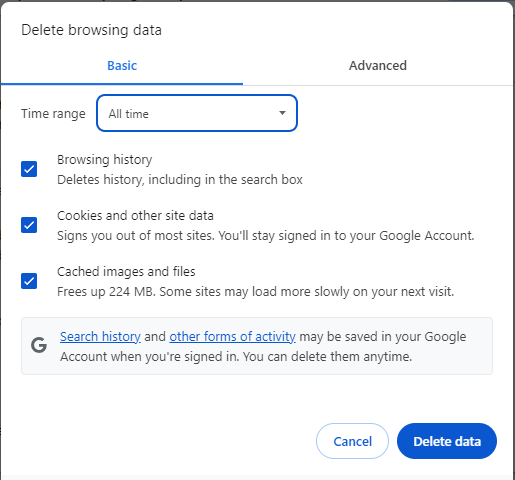The height and width of the screenshot is (480, 515).
Task: Click the 'Cookies and other site data' label
Action: pos(135,216)
